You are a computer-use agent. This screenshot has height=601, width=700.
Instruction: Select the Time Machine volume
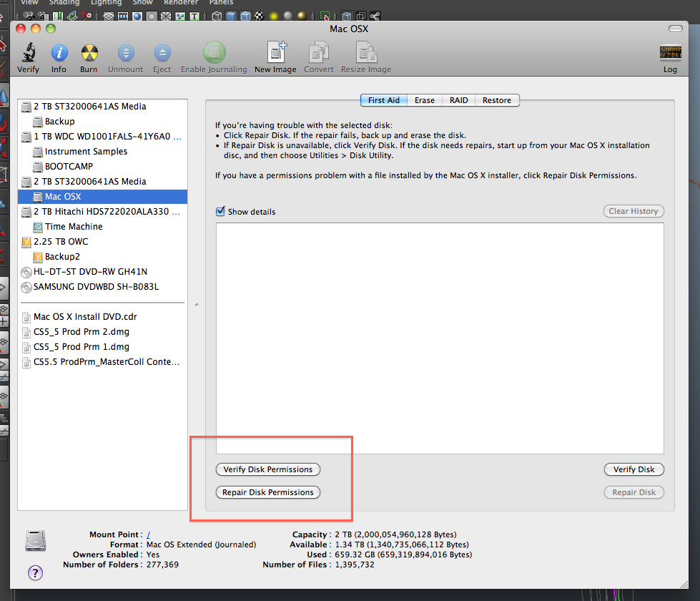pos(103,227)
